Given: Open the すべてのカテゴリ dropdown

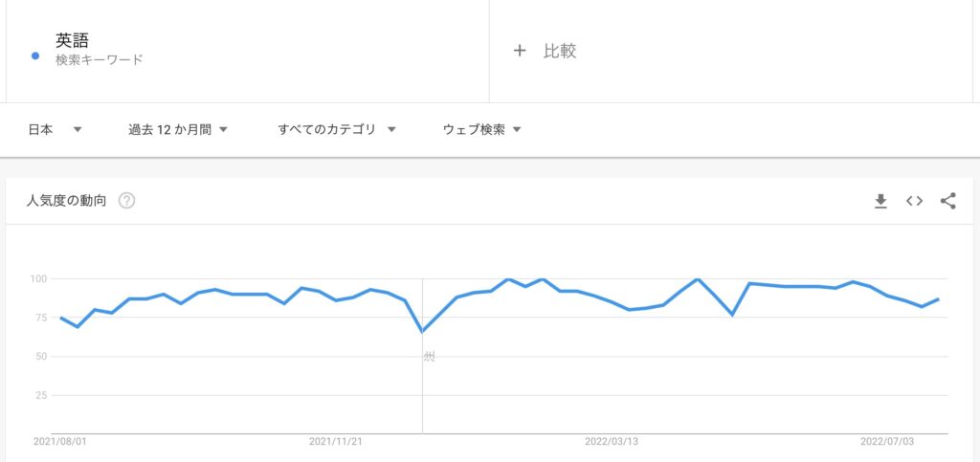Looking at the screenshot, I should pos(337,130).
